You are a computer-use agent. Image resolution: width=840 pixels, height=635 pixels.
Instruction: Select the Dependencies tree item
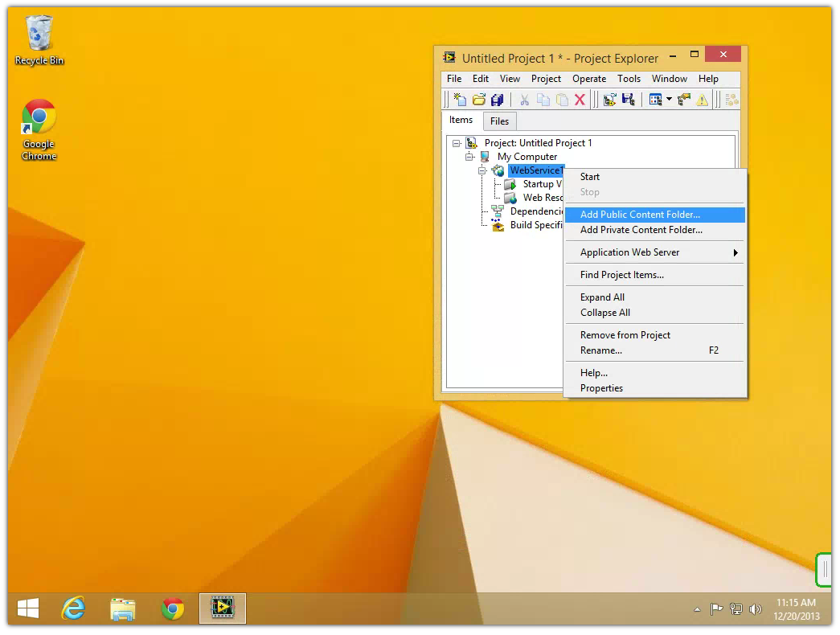click(535, 211)
